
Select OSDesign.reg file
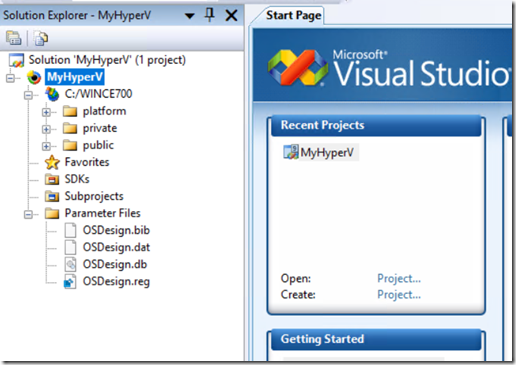(x=116, y=282)
